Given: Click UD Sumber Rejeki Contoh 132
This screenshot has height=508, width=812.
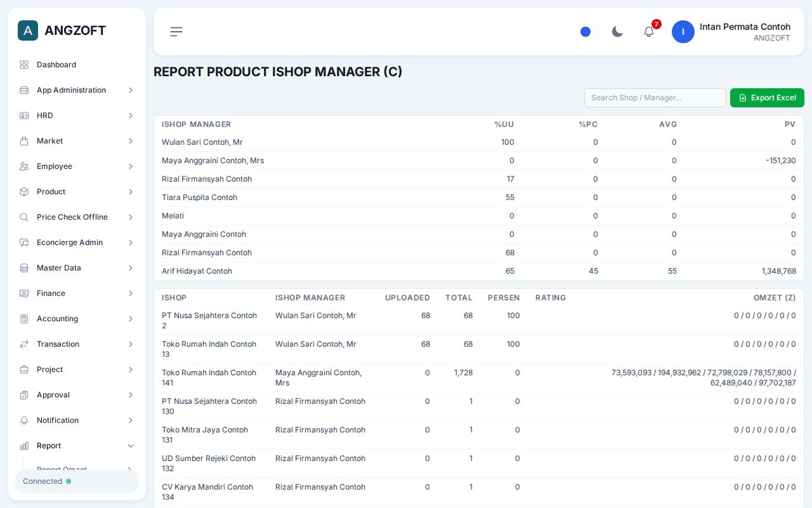Looking at the screenshot, I should (x=209, y=464).
